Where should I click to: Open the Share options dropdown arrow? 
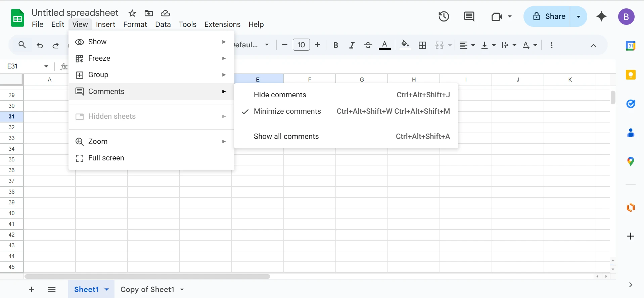click(578, 16)
